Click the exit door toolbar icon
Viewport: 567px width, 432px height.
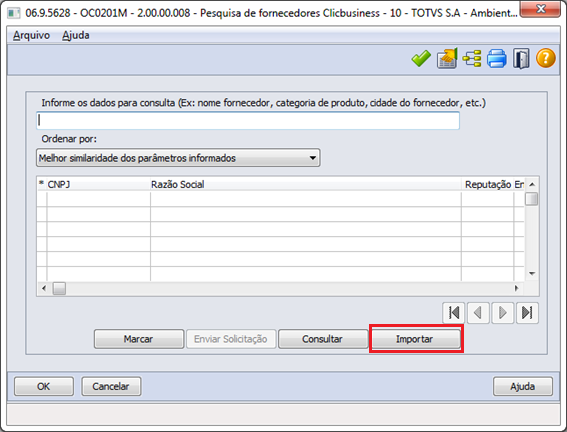521,58
